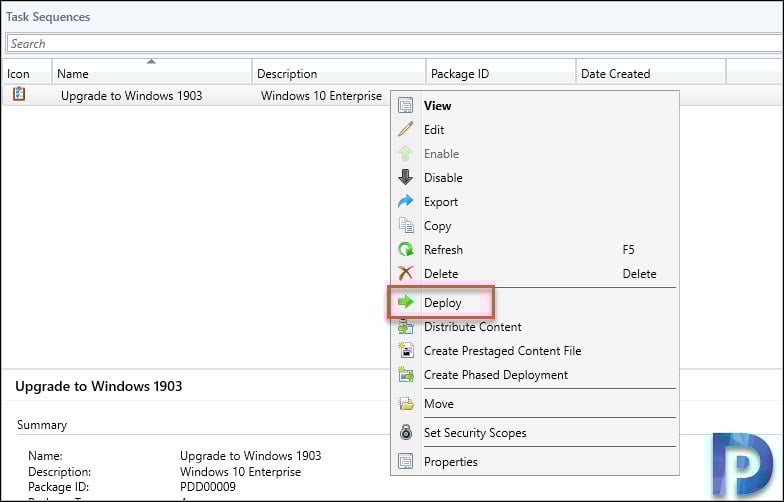Click the Set Security Scopes lock icon
This screenshot has width=784, height=502.
point(406,432)
